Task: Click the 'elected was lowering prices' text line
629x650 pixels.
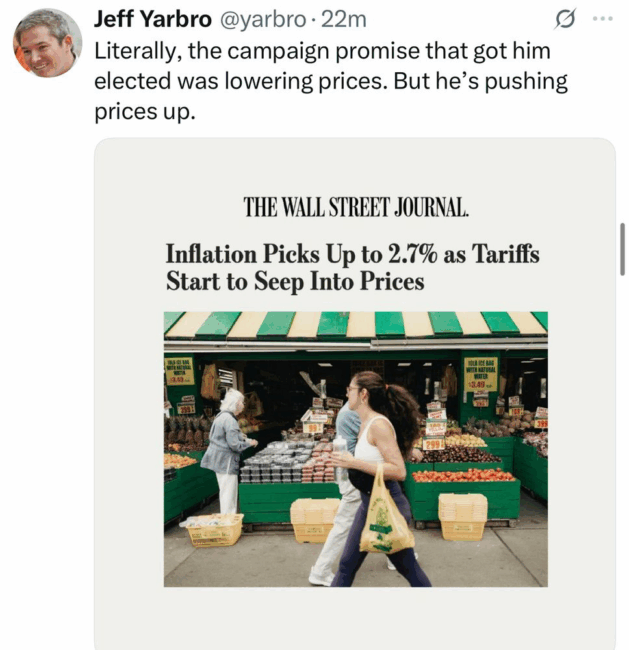Action: (330, 81)
